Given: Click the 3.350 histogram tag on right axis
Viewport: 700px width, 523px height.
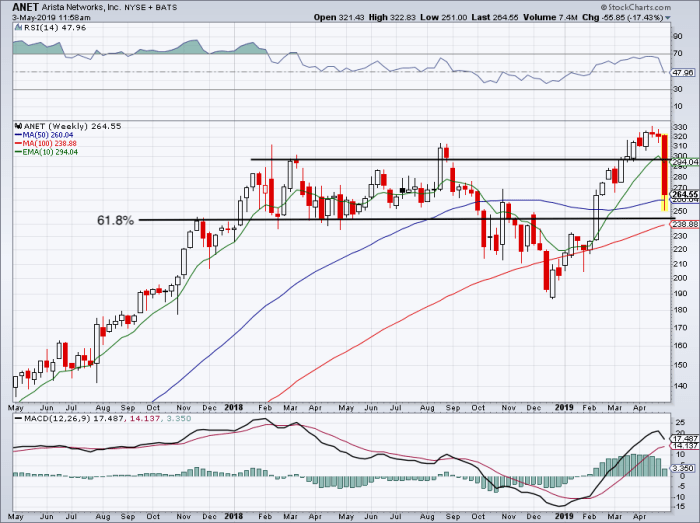Looking at the screenshot, I should (x=685, y=468).
